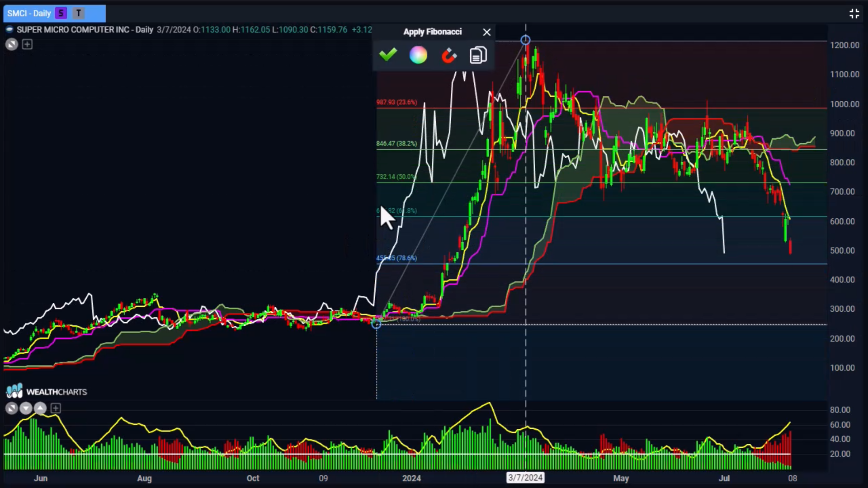Toggle the magnet snap tool
This screenshot has height=488, width=868.
449,56
